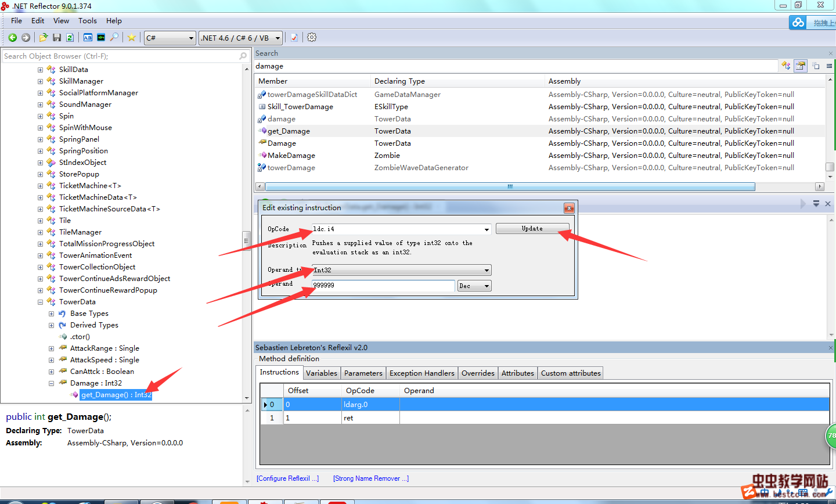This screenshot has height=504, width=836.
Task: Toggle the highlighted search filter icon
Action: tap(801, 66)
